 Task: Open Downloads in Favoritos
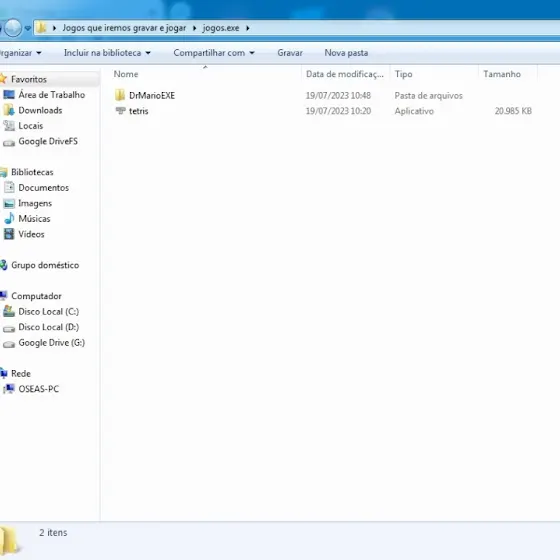(x=40, y=110)
